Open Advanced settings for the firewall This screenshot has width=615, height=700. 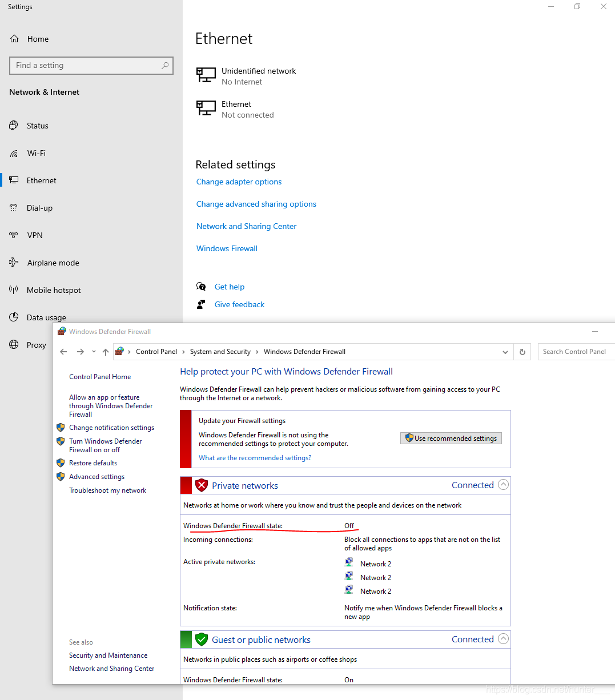coord(97,477)
